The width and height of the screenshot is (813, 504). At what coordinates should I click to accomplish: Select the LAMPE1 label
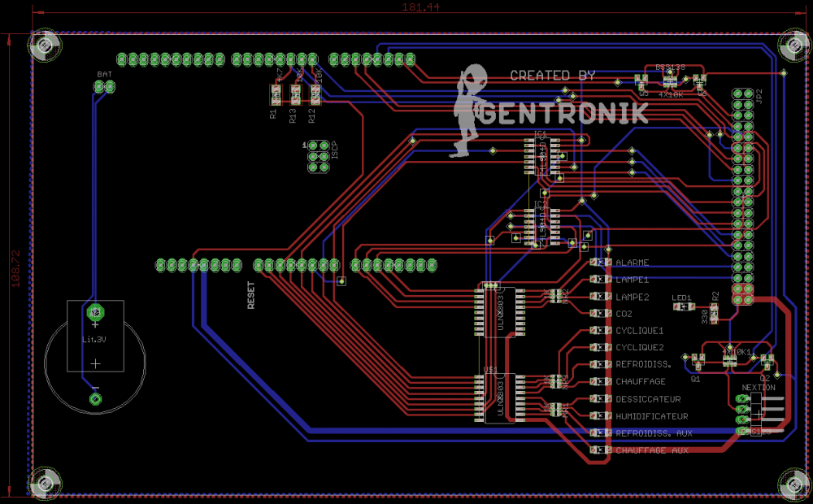point(632,280)
